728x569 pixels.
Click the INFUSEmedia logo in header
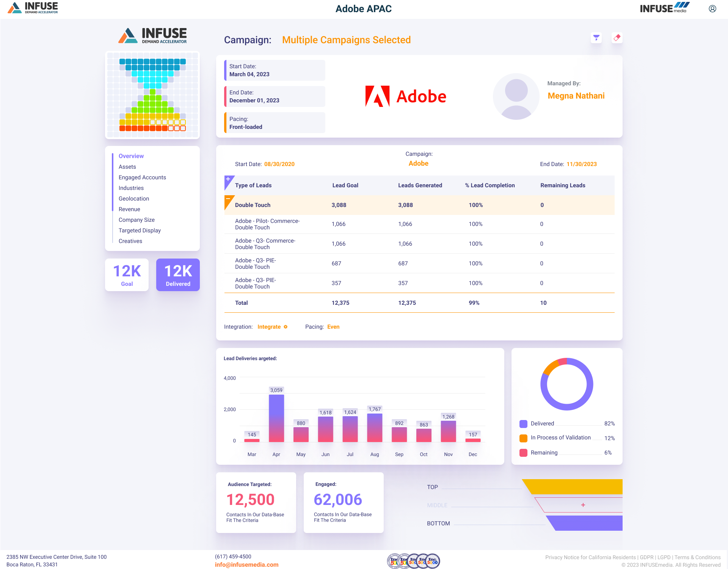(x=665, y=8)
